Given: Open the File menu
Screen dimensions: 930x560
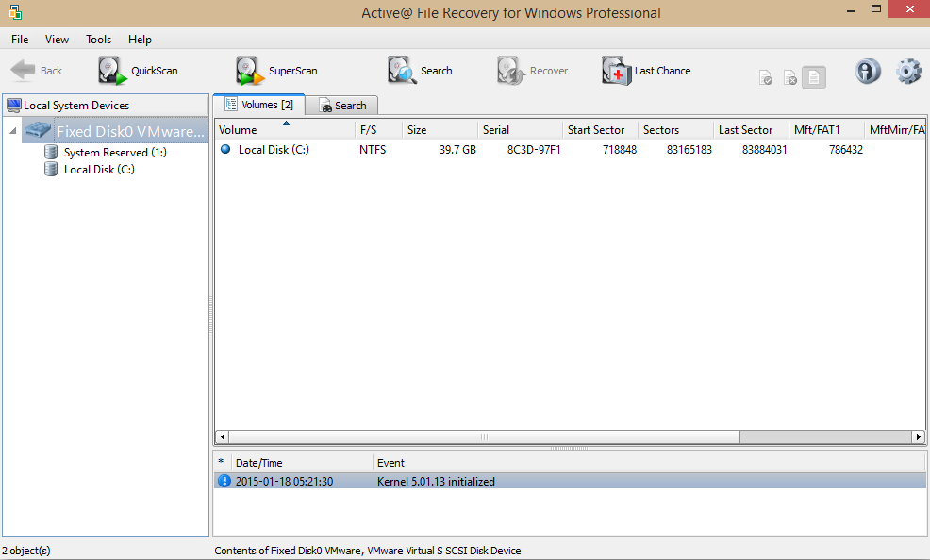Looking at the screenshot, I should (20, 39).
